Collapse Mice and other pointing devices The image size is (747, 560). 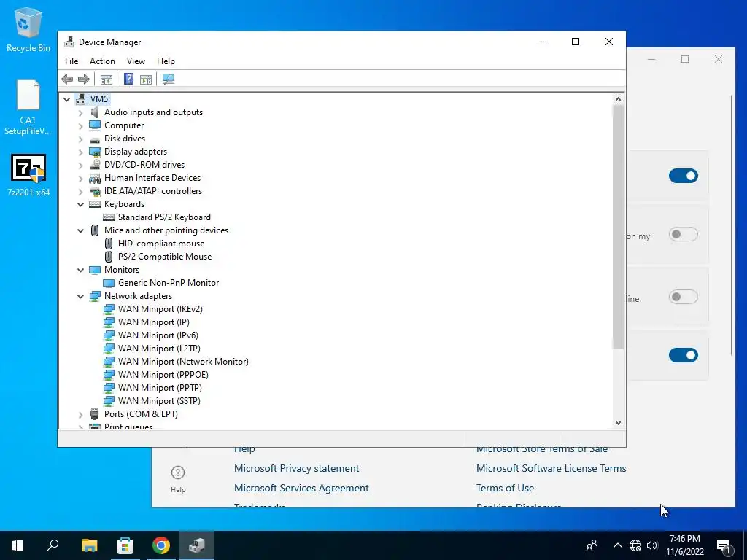(x=80, y=230)
